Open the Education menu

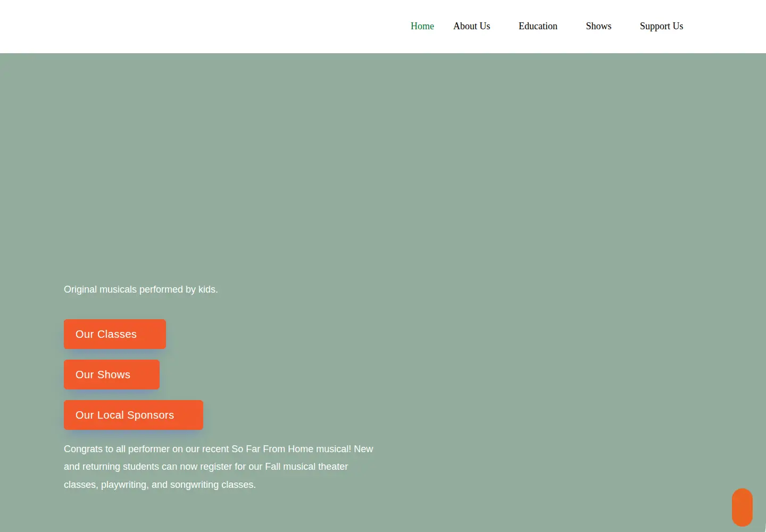pos(538,26)
